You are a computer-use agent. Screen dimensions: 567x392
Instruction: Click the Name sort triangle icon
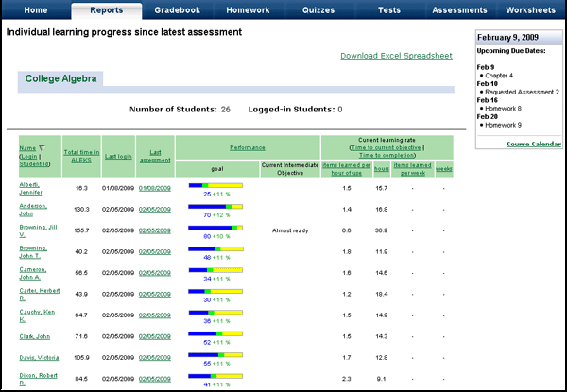coord(42,148)
